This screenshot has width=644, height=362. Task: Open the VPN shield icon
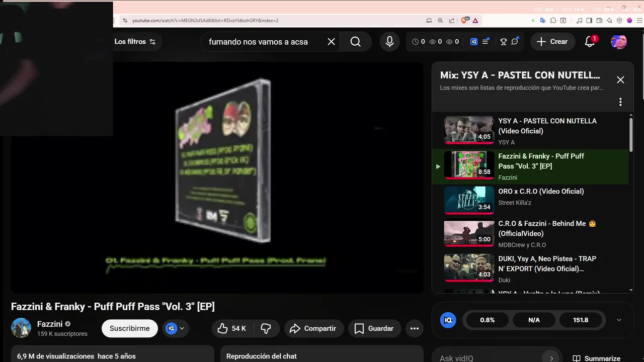click(x=619, y=21)
